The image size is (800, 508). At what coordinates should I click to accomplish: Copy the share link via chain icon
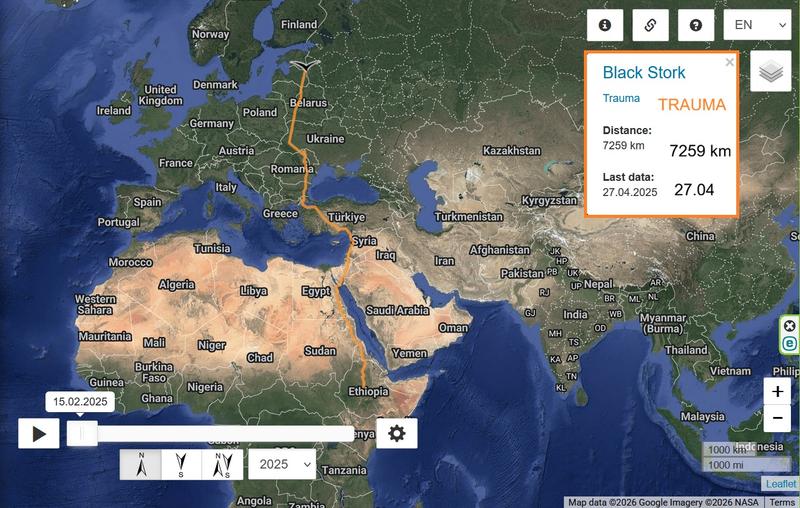(650, 25)
